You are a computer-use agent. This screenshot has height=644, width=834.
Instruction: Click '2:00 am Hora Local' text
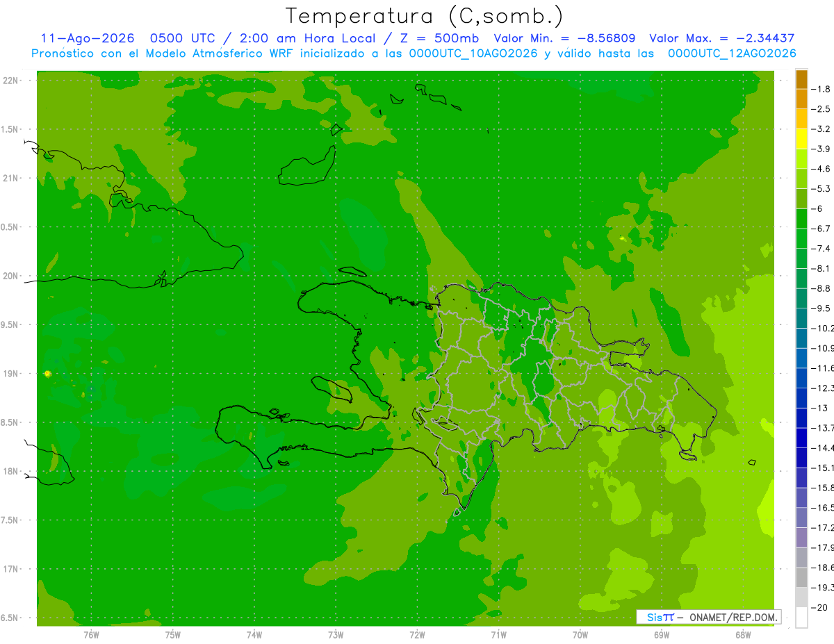click(307, 39)
